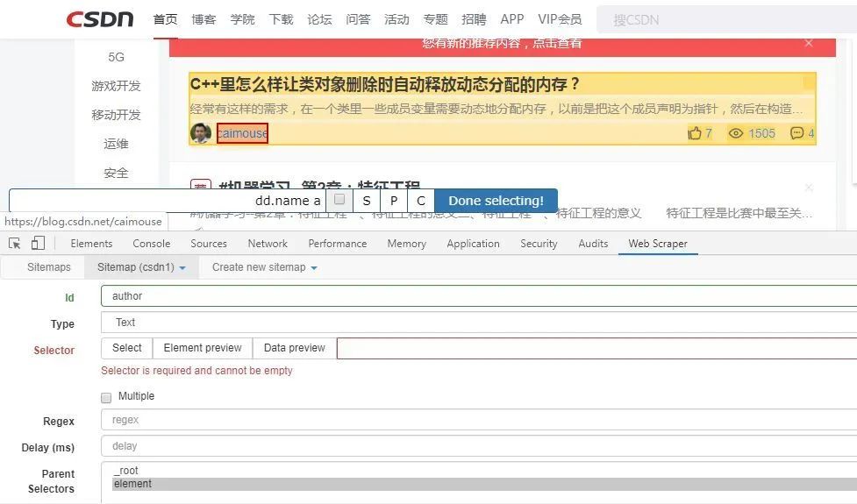Select element in Parent Selectors list
This screenshot has height=504, width=857.
(x=484, y=484)
